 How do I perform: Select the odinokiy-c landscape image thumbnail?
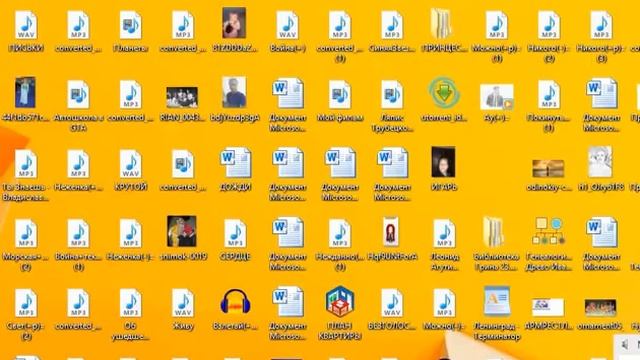(548, 168)
